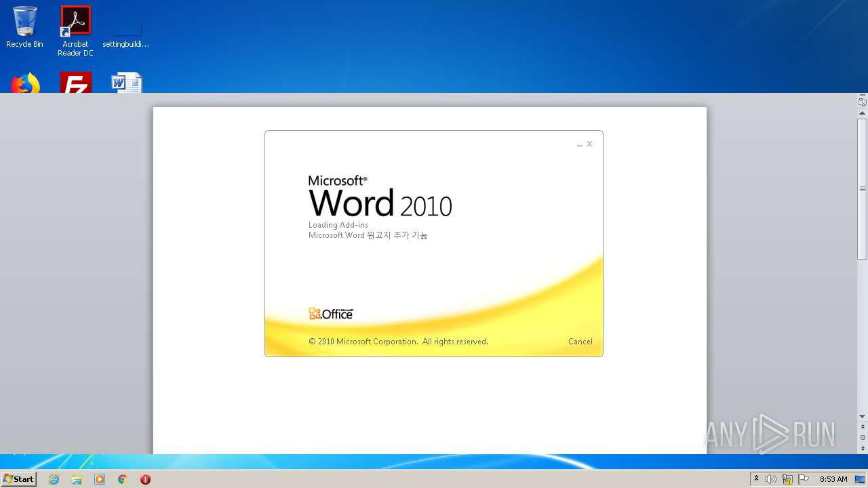Open the Start menu
Screen dimensions: 868x488
point(19,479)
